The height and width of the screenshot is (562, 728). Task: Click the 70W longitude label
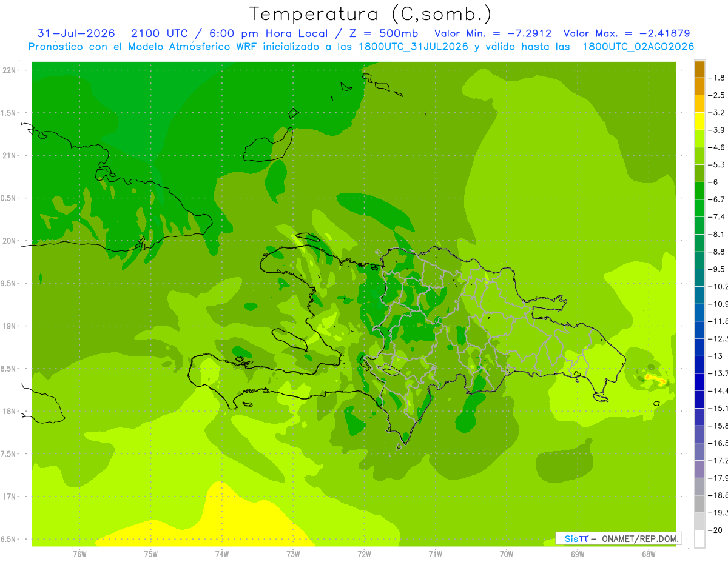507,554
